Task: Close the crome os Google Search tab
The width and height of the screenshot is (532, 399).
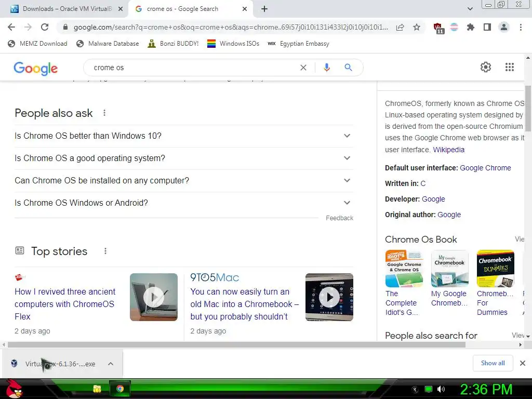Action: click(245, 9)
